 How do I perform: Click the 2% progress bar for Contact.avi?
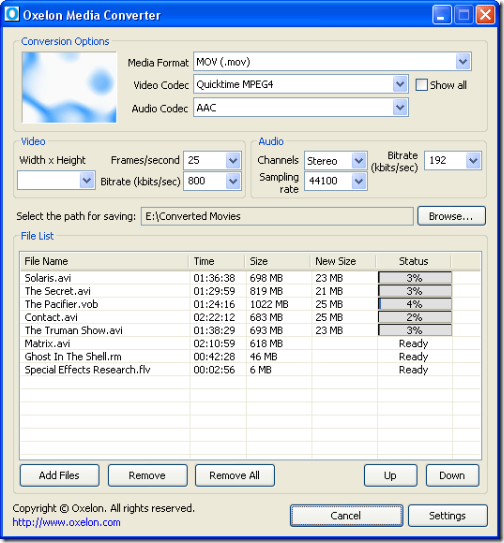(x=415, y=318)
